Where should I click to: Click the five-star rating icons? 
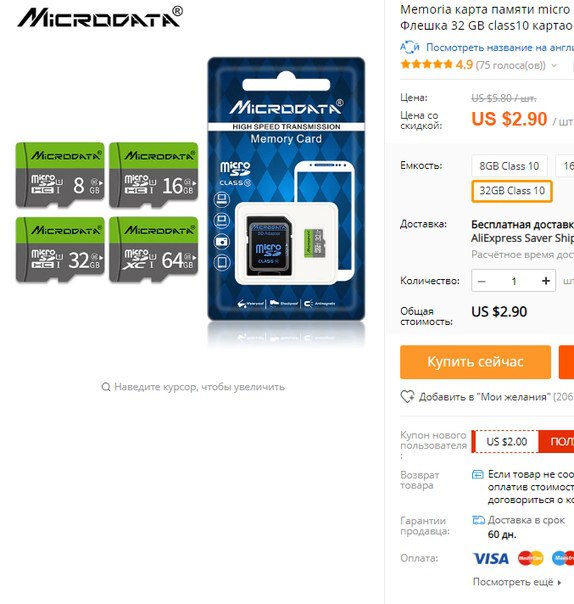click(x=426, y=64)
